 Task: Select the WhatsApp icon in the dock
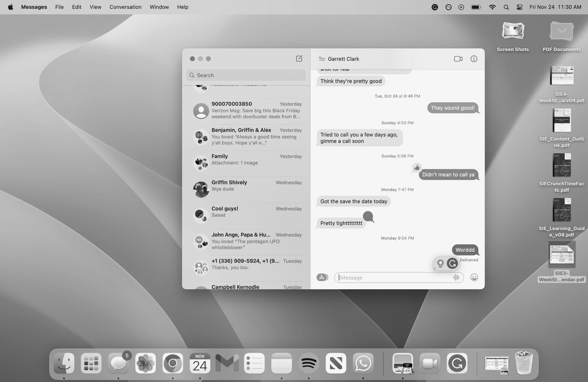point(363,363)
